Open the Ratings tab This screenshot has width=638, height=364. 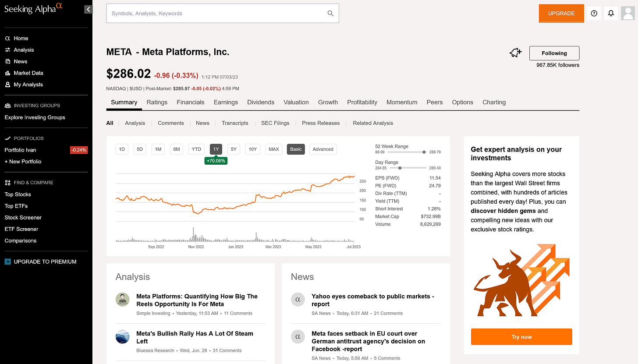[x=157, y=102]
